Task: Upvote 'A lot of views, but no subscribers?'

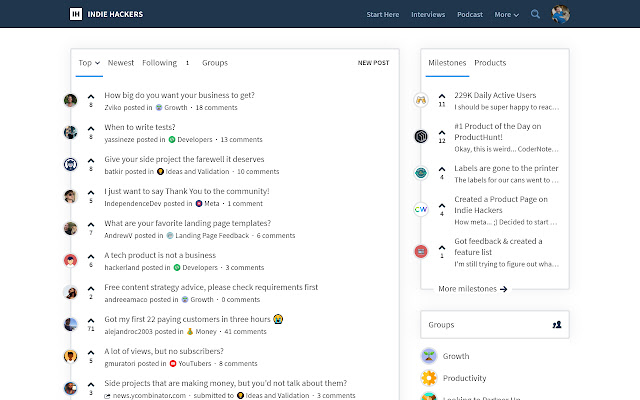Action: coord(91,352)
